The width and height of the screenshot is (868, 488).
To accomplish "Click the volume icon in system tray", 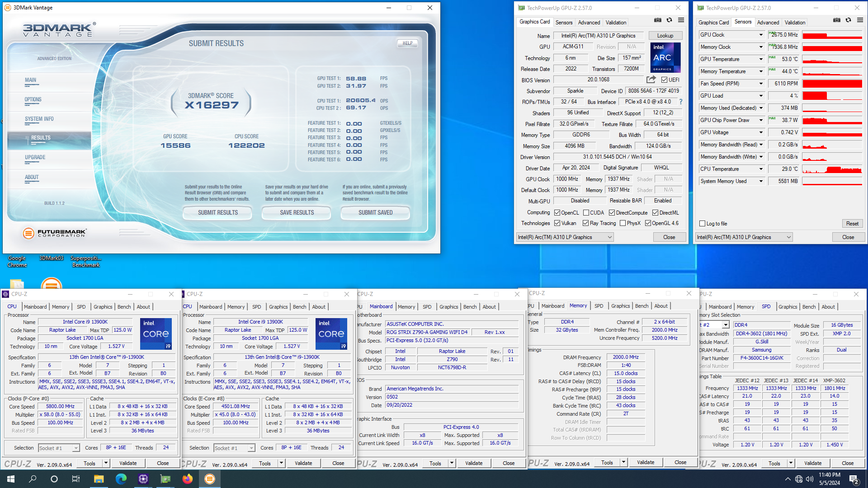I will click(x=809, y=479).
